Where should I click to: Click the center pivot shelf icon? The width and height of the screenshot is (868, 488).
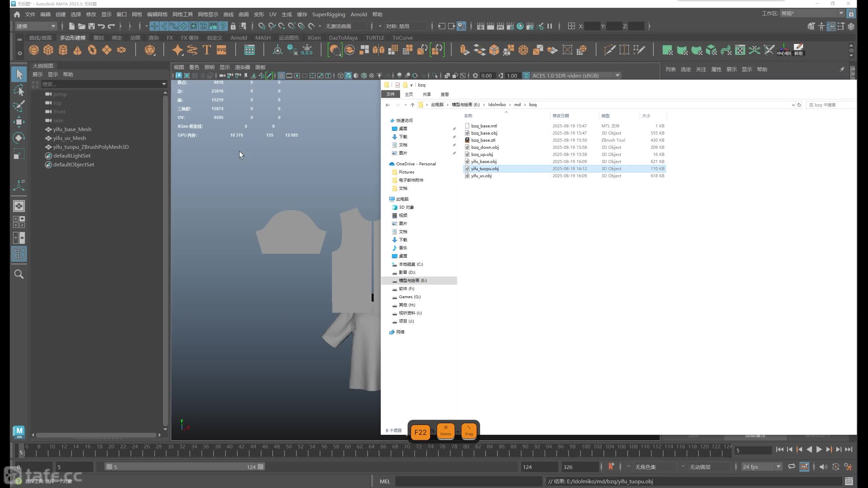(784, 50)
